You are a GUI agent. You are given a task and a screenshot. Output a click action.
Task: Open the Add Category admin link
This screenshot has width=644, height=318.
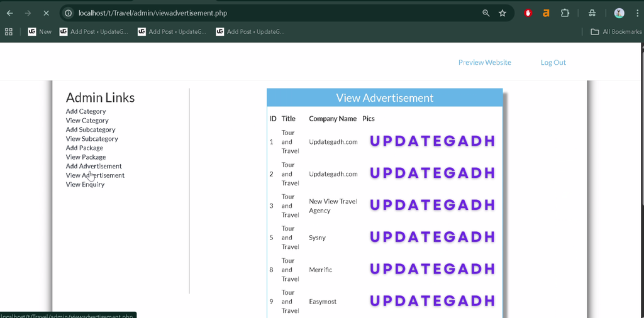(86, 111)
